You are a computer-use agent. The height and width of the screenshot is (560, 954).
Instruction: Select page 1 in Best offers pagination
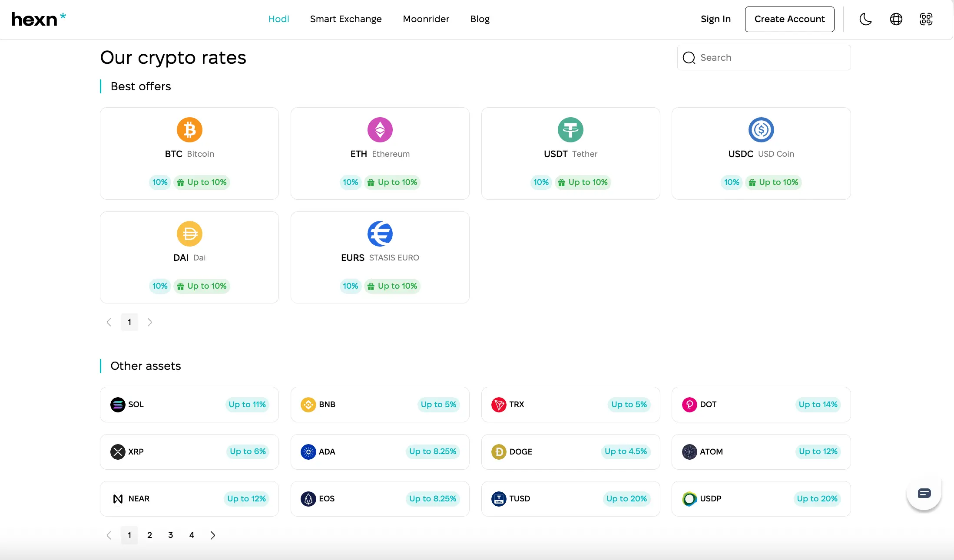(x=129, y=322)
